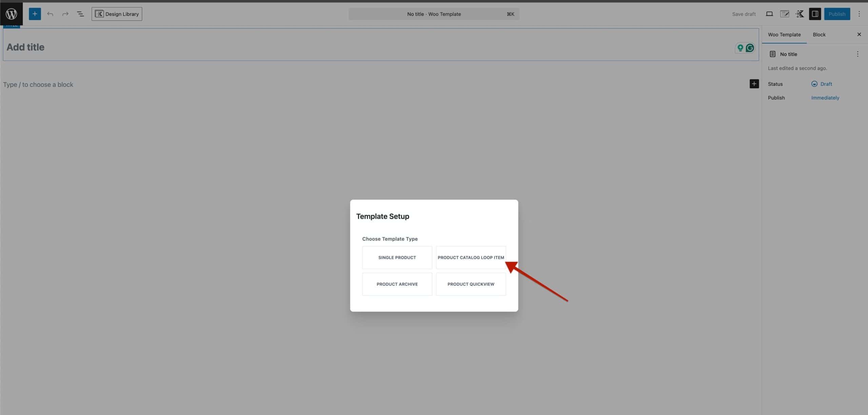The width and height of the screenshot is (868, 415).
Task: Select the document icon beside No title
Action: pos(772,54)
